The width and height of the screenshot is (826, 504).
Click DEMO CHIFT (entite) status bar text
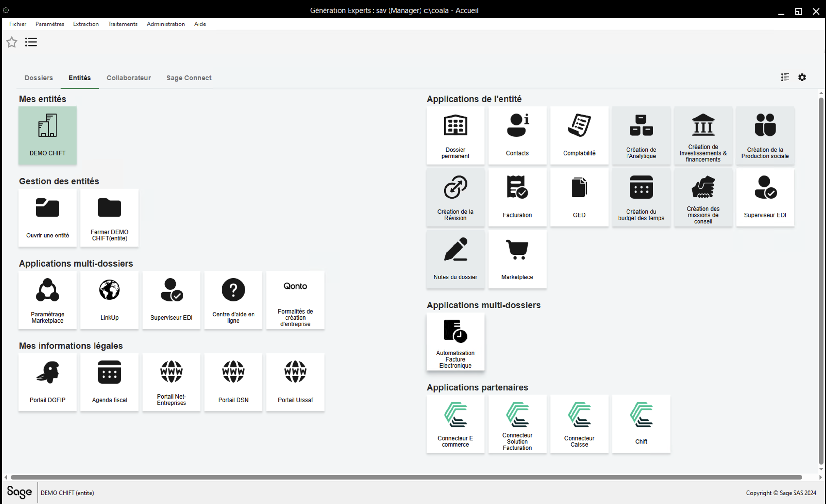tap(67, 493)
